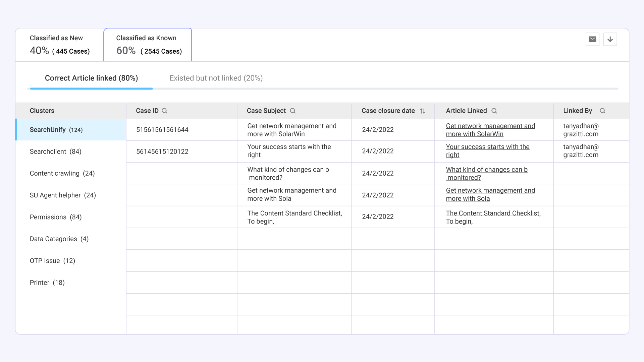Toggle SearchUnify cluster selection
644x362 pixels.
coord(71,129)
